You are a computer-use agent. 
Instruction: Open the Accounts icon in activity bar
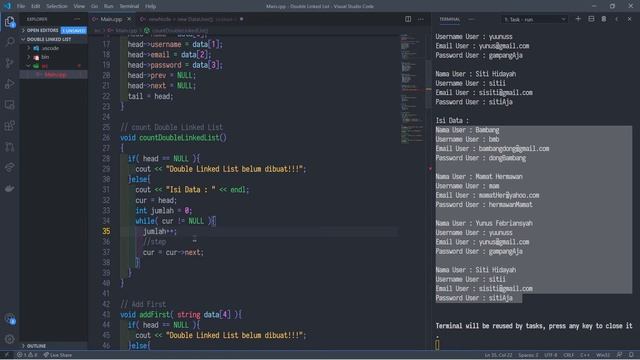tap(10, 319)
